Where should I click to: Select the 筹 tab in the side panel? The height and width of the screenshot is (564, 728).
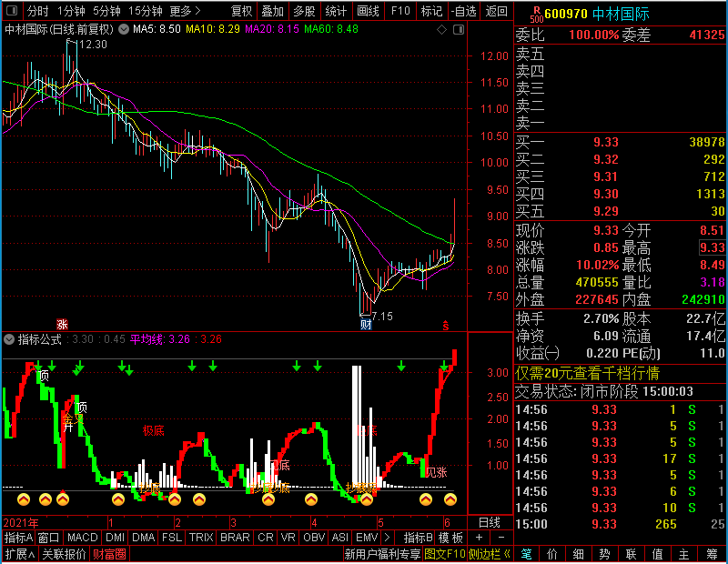coord(712,554)
